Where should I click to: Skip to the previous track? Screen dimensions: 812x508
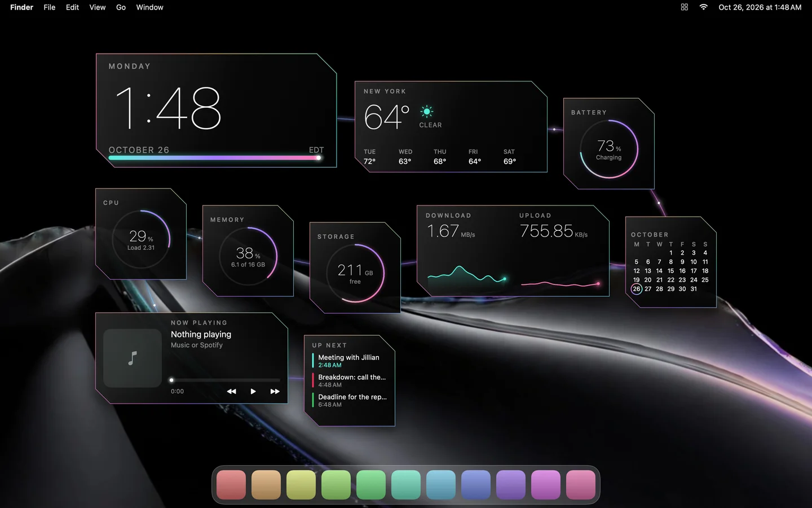click(231, 391)
